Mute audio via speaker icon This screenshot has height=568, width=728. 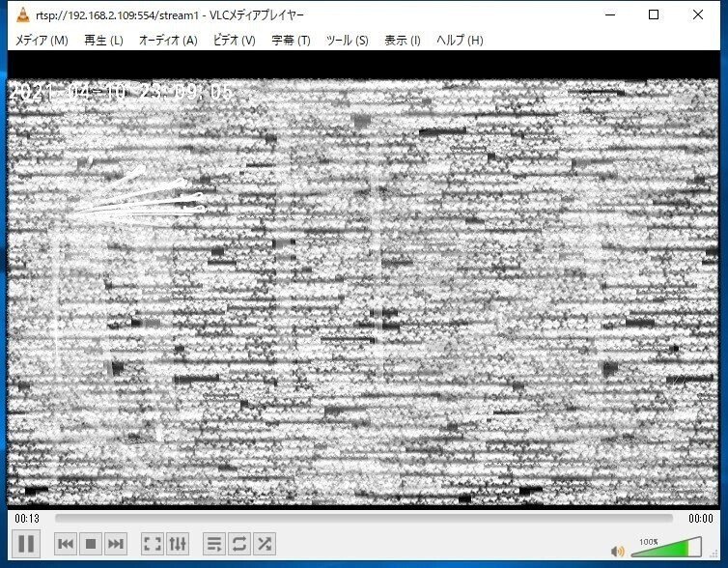click(x=618, y=551)
